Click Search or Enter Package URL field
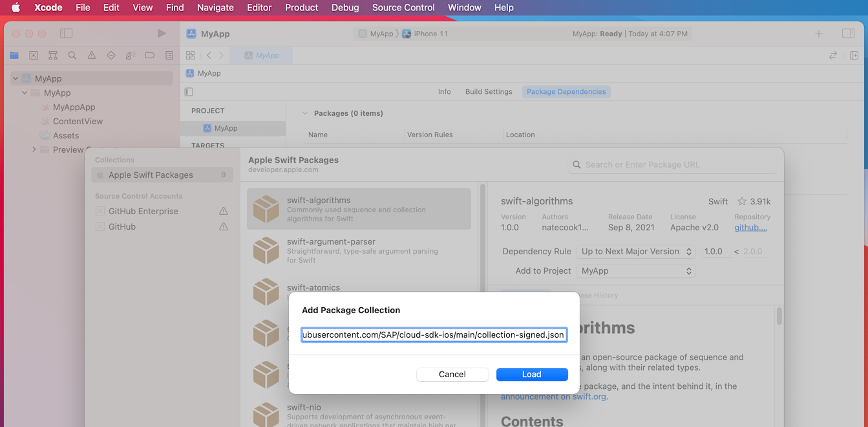868x427 pixels. (672, 164)
